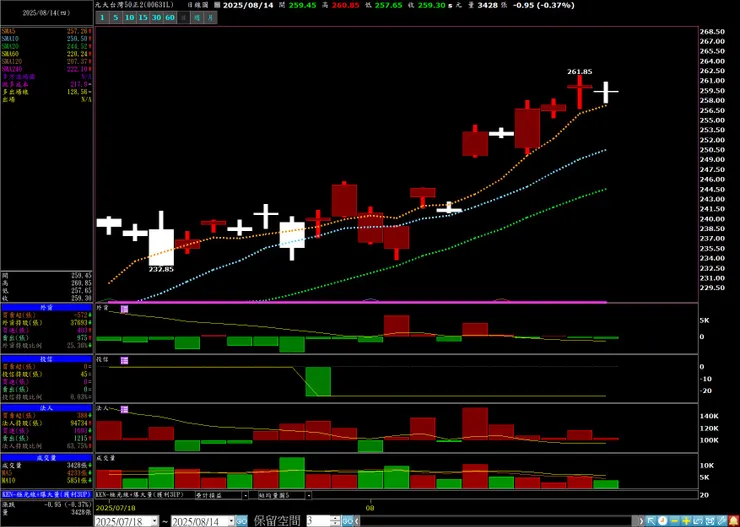Open settings icon in 投信 panel
This screenshot has height=527, width=740.
click(x=124, y=360)
